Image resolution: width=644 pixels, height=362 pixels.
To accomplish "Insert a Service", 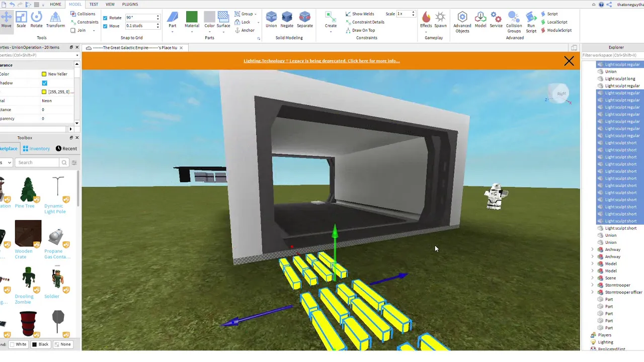I will tap(496, 20).
